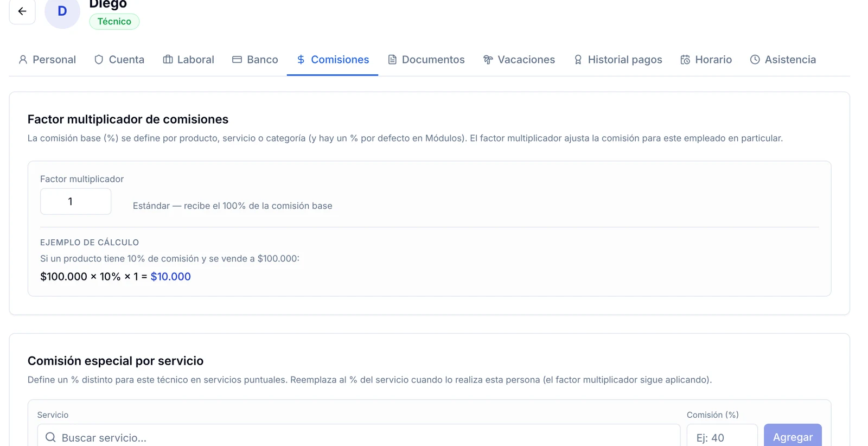View the Vacaciones tab
The width and height of the screenshot is (868, 446).
click(519, 60)
